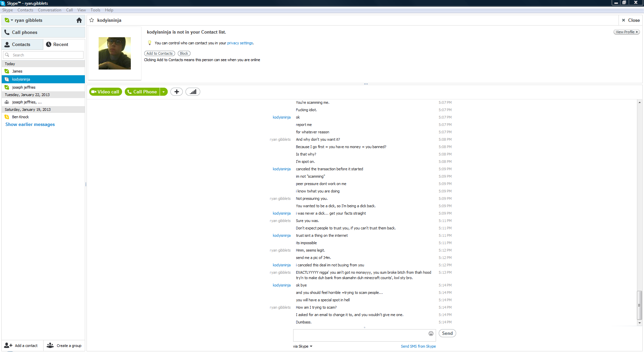The image size is (644, 352).
Task: Click the Create a group people icon
Action: (50, 345)
